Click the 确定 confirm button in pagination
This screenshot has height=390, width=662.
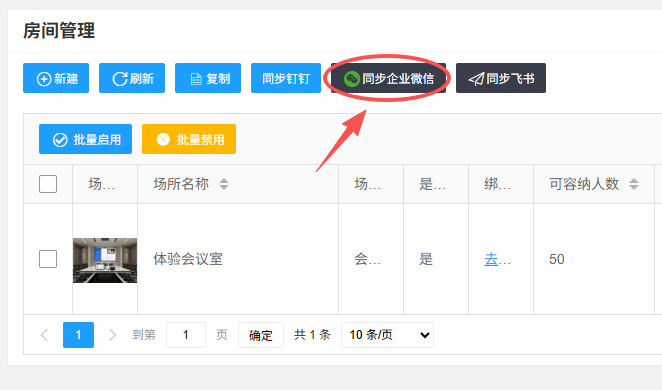coord(260,335)
